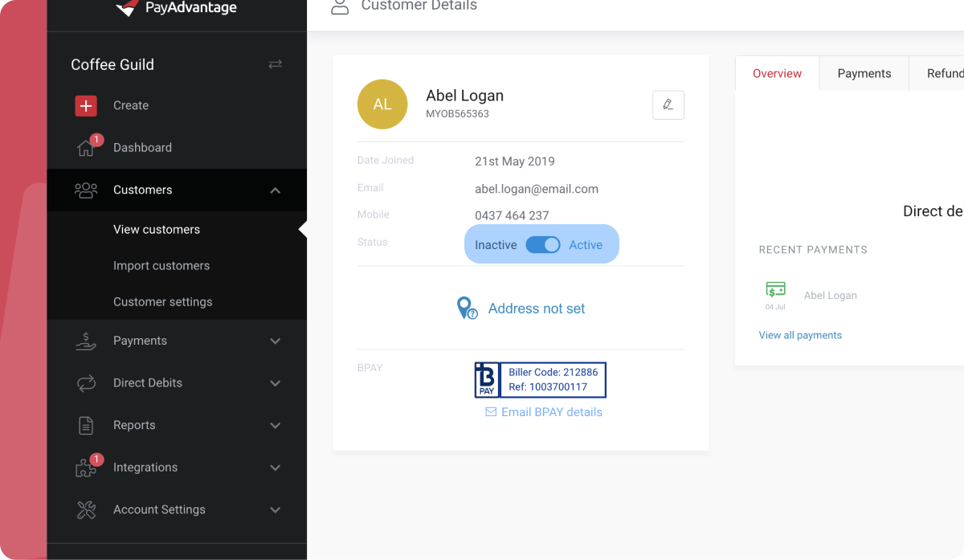964x560 pixels.
Task: Click the View all payments link
Action: (800, 335)
